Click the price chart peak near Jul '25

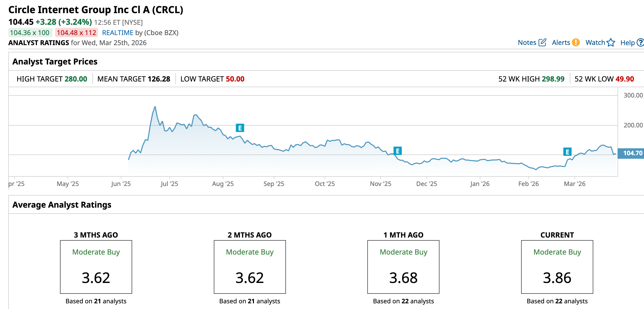pyautogui.click(x=155, y=107)
